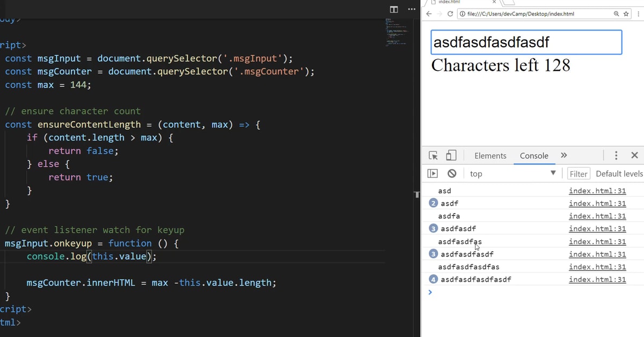The height and width of the screenshot is (337, 644).
Task: Select the asd console log message
Action: pyautogui.click(x=444, y=191)
